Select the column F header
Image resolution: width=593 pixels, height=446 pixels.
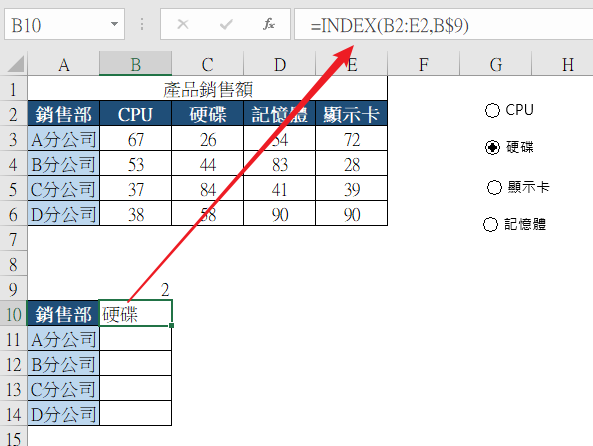tap(424, 64)
